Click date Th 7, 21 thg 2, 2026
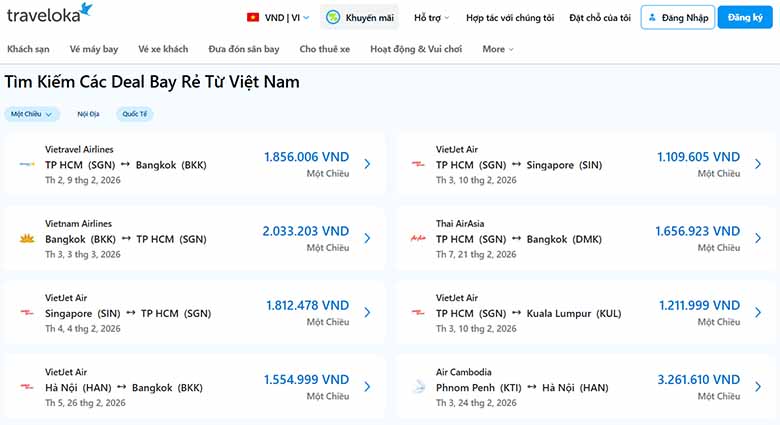This screenshot has height=425, width=780. (x=476, y=254)
